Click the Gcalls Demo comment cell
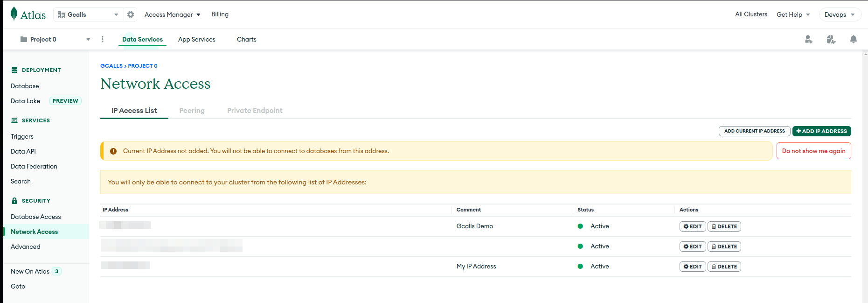Screen dimensions: 868x303 tap(475, 226)
